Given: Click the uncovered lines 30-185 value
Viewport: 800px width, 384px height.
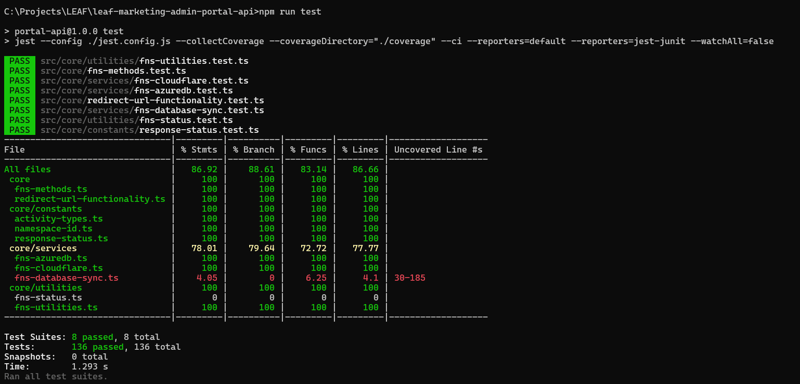Looking at the screenshot, I should pos(410,278).
